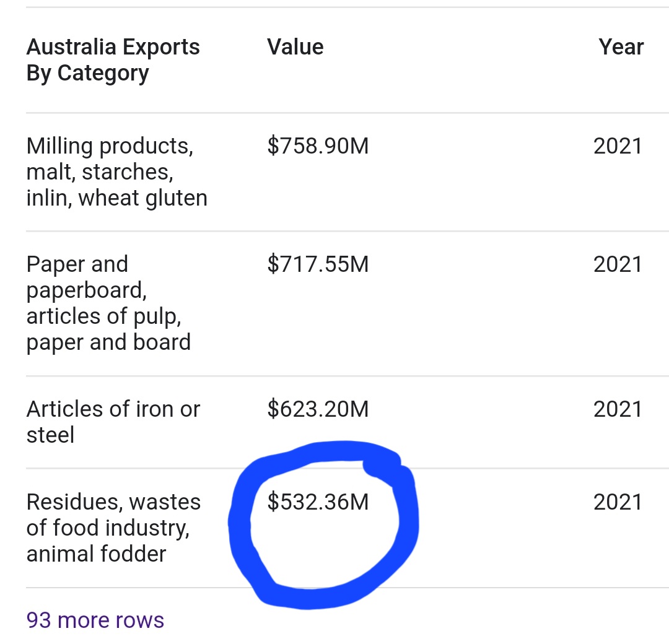Click the $758.90M value cell

click(x=318, y=146)
